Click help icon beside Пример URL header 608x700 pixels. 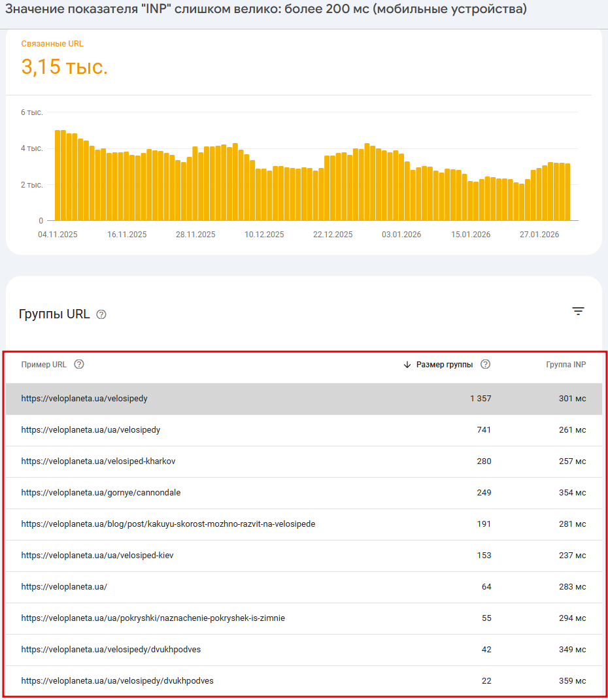[79, 364]
